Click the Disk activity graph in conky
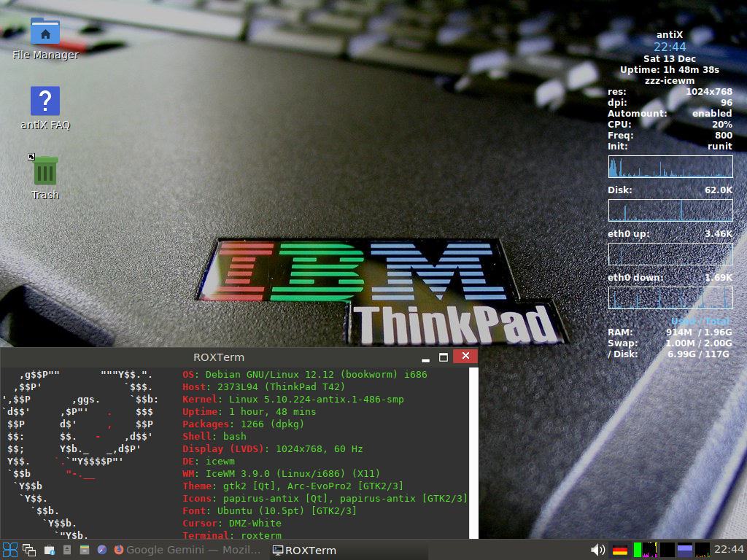 670,210
